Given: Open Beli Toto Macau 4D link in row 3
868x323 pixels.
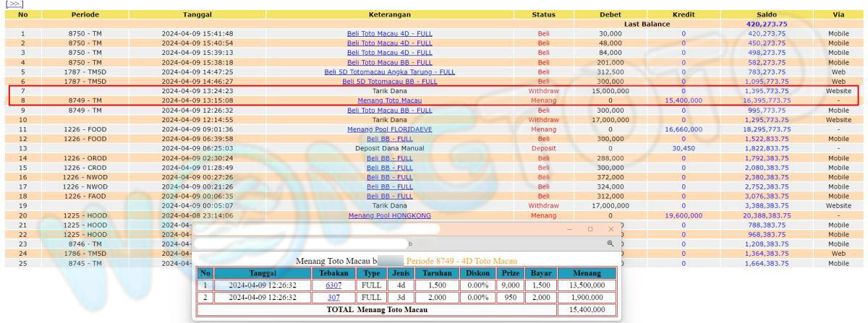Looking at the screenshot, I should click(389, 53).
